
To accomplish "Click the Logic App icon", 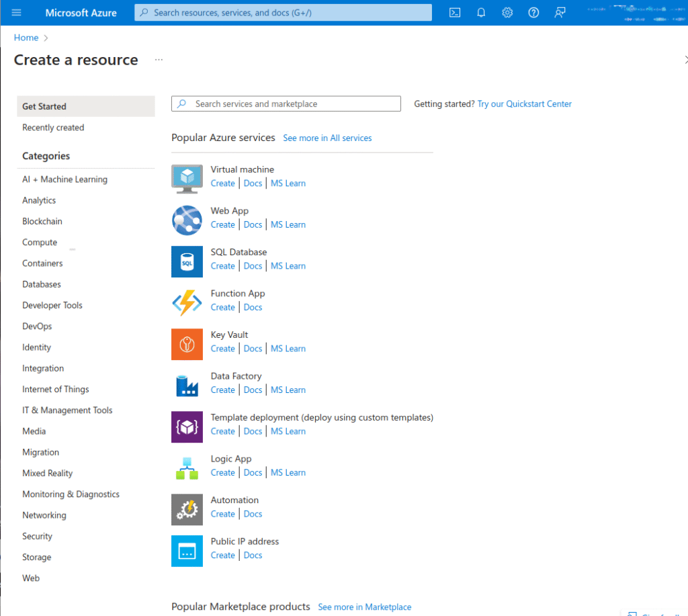I will tap(187, 468).
